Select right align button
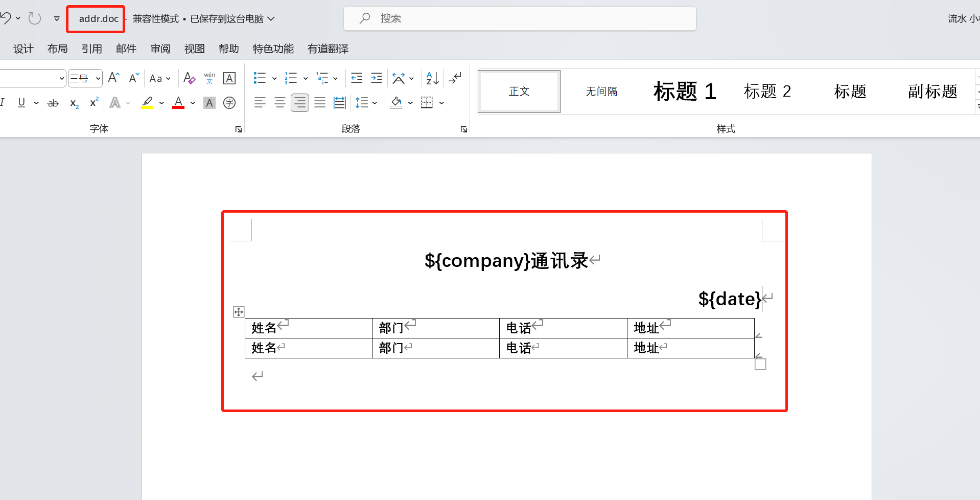The height and width of the screenshot is (500, 980). 300,103
